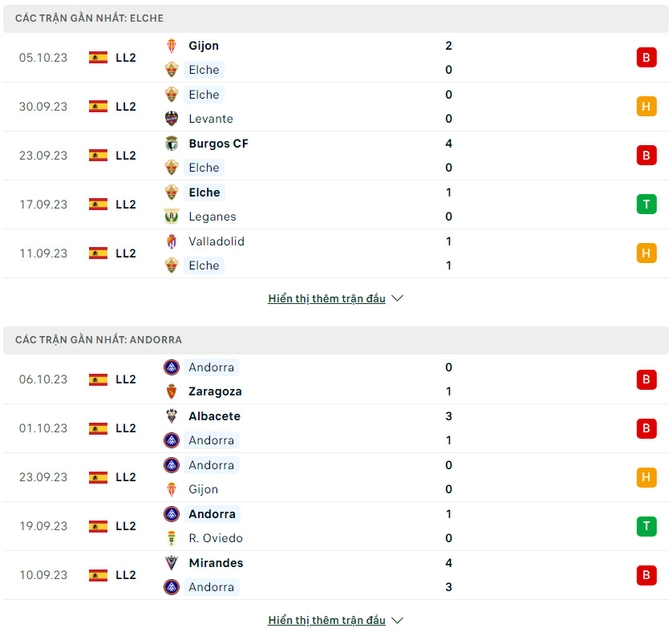672x628 pixels.
Task: Open the Andorra 'Hiển thị thêm trận đấu' link
Action: [x=326, y=620]
